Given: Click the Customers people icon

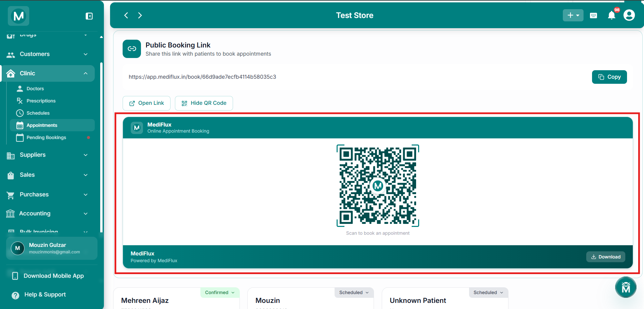Looking at the screenshot, I should click(x=11, y=54).
